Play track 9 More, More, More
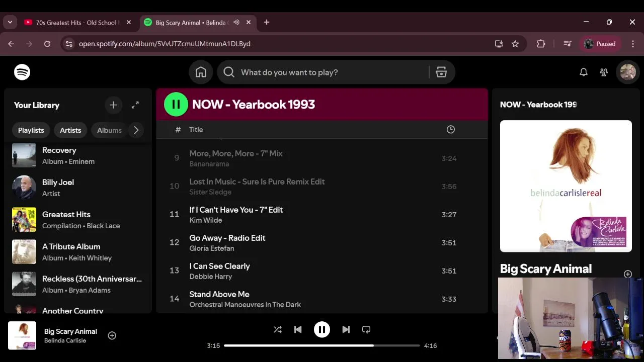The width and height of the screenshot is (644, 362). (x=322, y=158)
